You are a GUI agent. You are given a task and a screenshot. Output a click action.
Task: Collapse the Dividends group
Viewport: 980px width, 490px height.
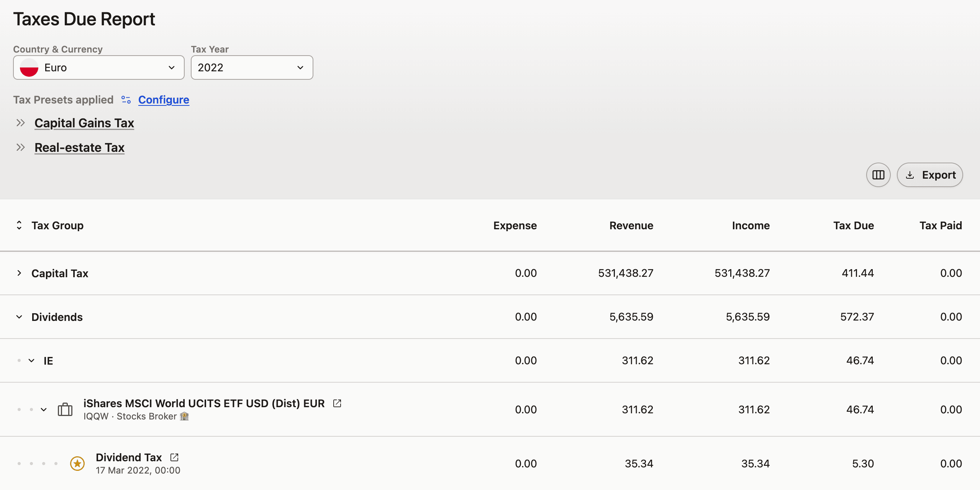click(19, 317)
